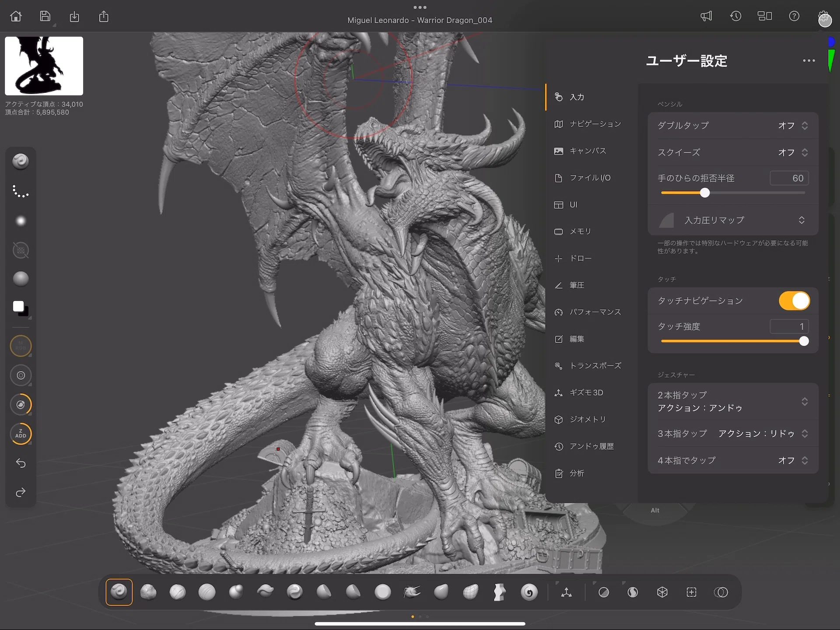The height and width of the screenshot is (630, 840).
Task: Tap the home icon in top bar
Action: pos(16,17)
